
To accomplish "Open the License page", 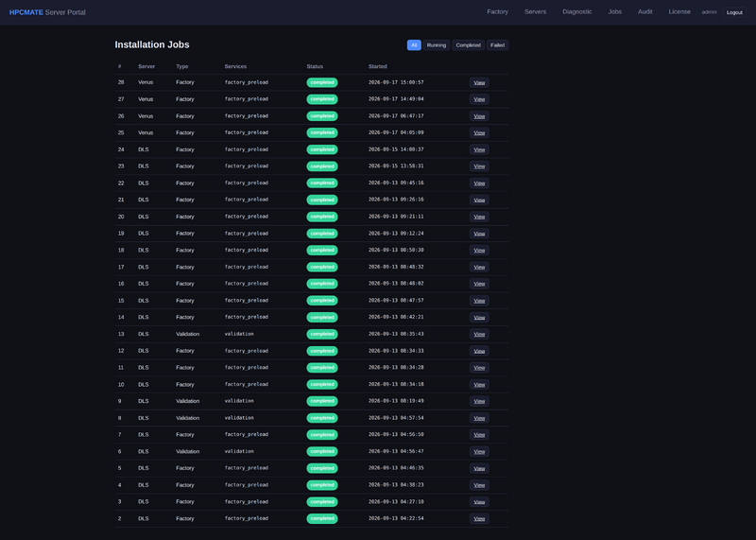I will (x=679, y=12).
